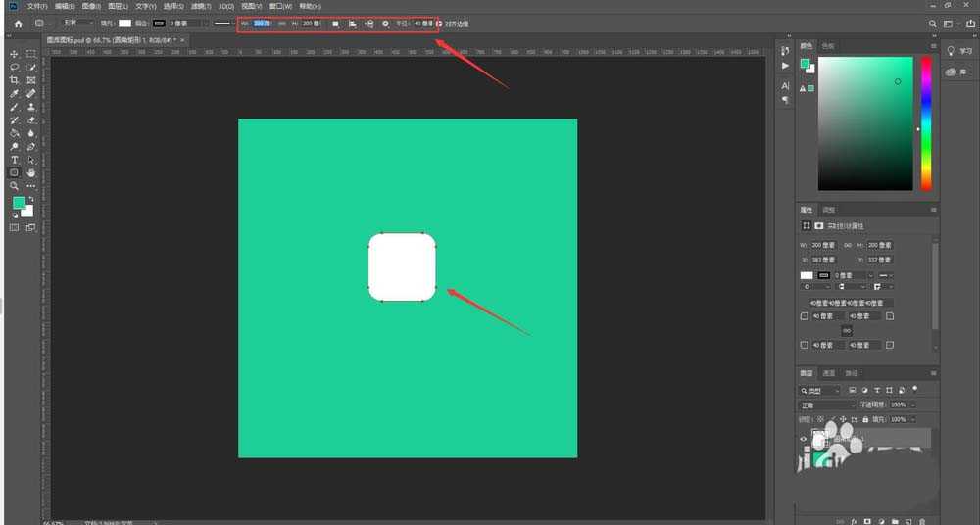The width and height of the screenshot is (980, 525).
Task: Select the Horizontal Type tool
Action: coord(15,159)
